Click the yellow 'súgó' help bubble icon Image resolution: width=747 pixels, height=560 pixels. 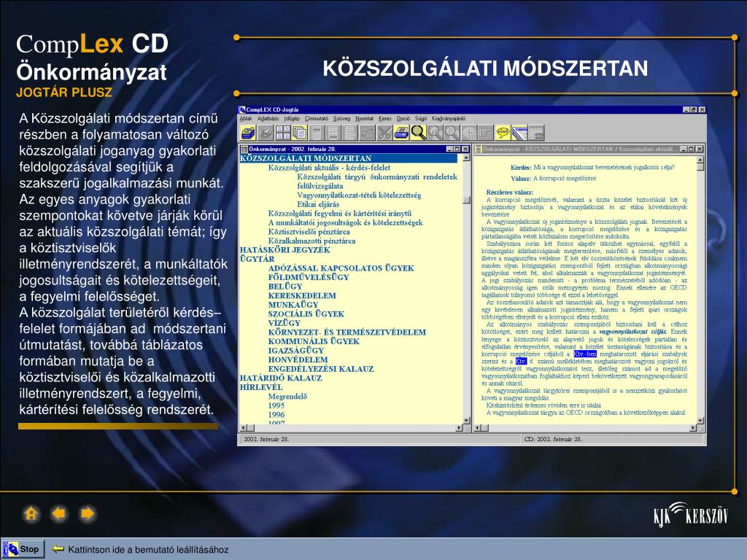pos(503,133)
